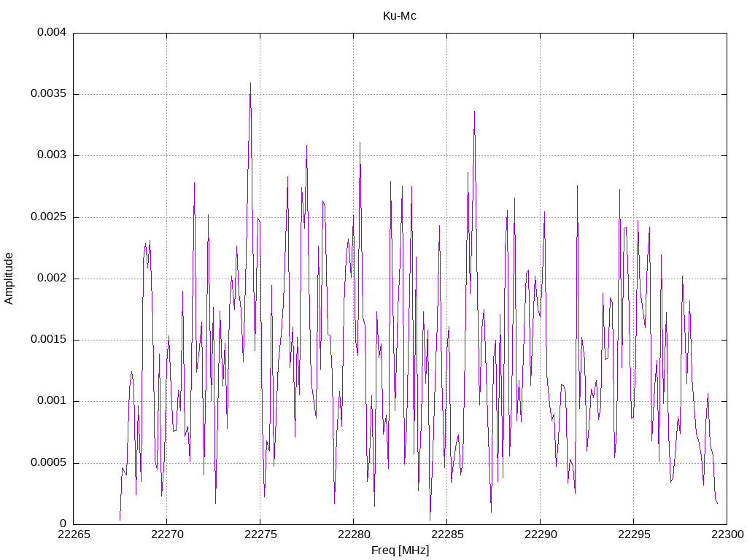Click the 0.002 y-axis tick label
Image resolution: width=747 pixels, height=560 pixels.
pyautogui.click(x=52, y=278)
